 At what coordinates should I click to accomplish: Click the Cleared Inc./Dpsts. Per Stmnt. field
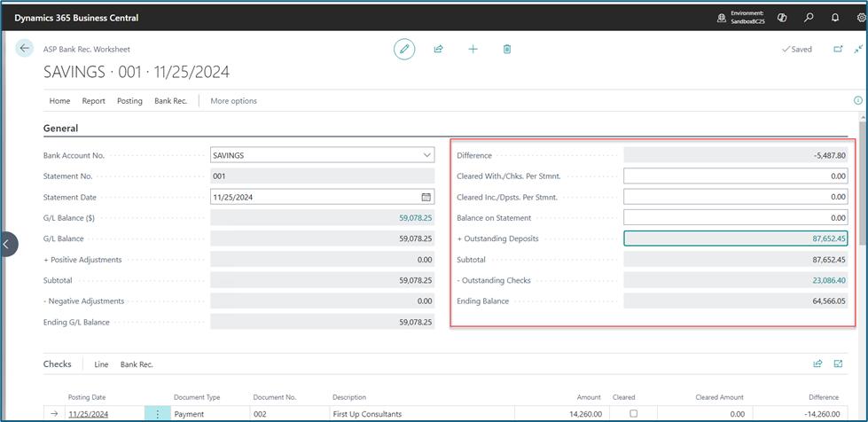click(736, 197)
